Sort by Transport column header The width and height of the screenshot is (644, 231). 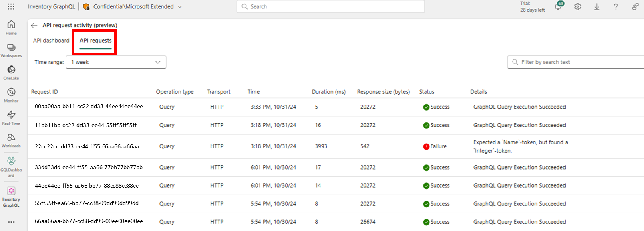point(219,92)
